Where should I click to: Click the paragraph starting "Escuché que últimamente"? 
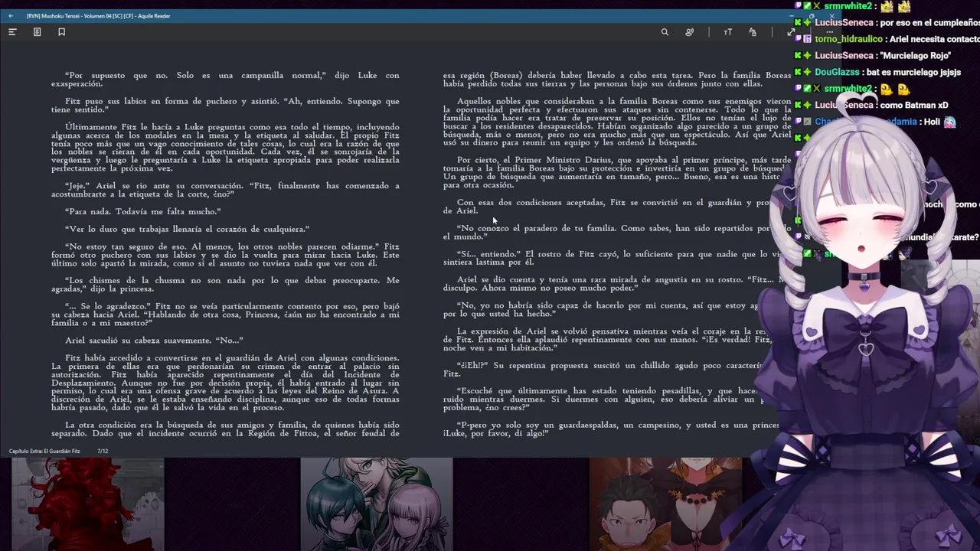(x=616, y=399)
